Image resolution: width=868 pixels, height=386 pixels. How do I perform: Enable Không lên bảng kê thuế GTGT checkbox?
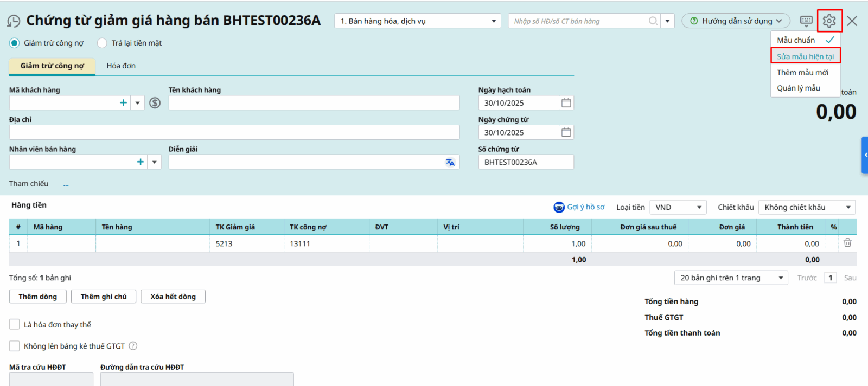pyautogui.click(x=15, y=346)
